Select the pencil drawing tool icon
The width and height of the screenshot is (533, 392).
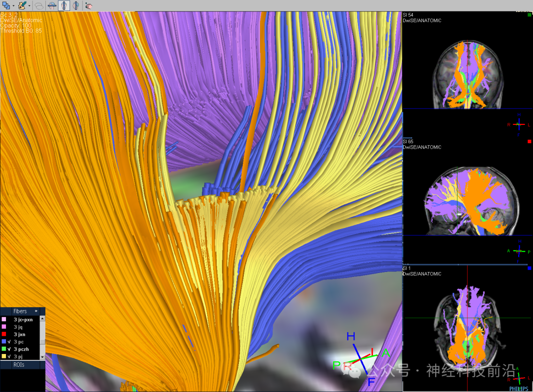pyautogui.click(x=22, y=5)
